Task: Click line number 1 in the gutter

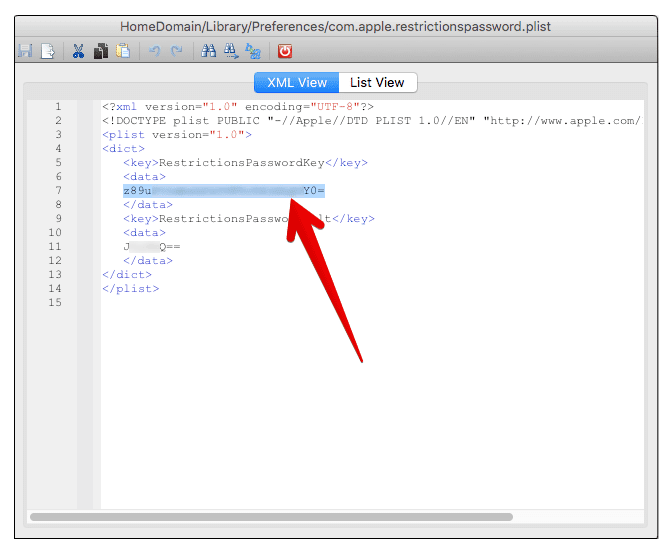Action: [x=58, y=106]
